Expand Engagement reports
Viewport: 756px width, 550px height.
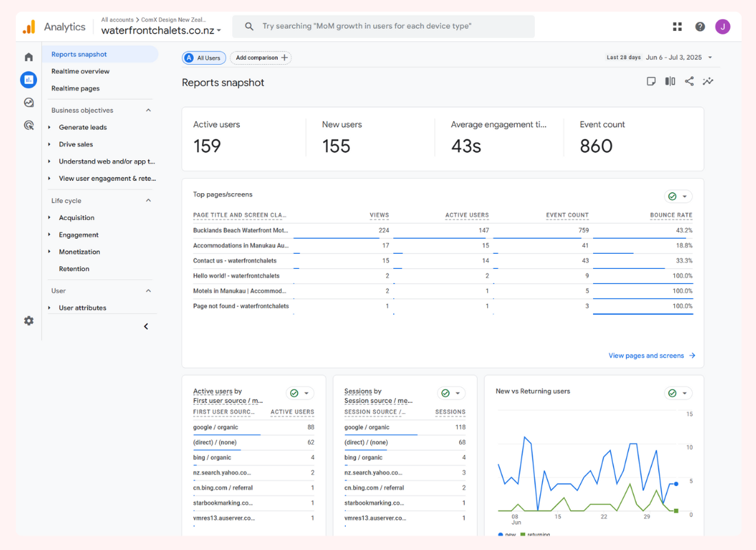tap(49, 235)
